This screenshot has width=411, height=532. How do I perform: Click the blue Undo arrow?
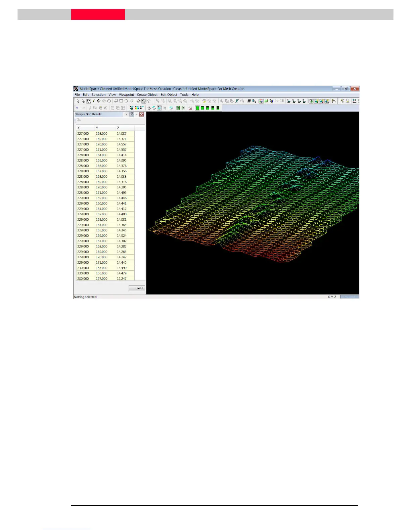click(78, 108)
